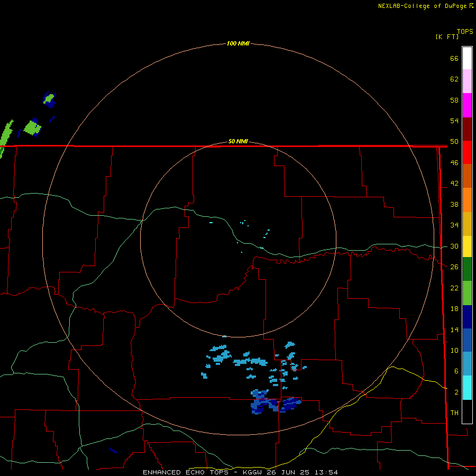Click the TH label in legend

pyautogui.click(x=454, y=413)
